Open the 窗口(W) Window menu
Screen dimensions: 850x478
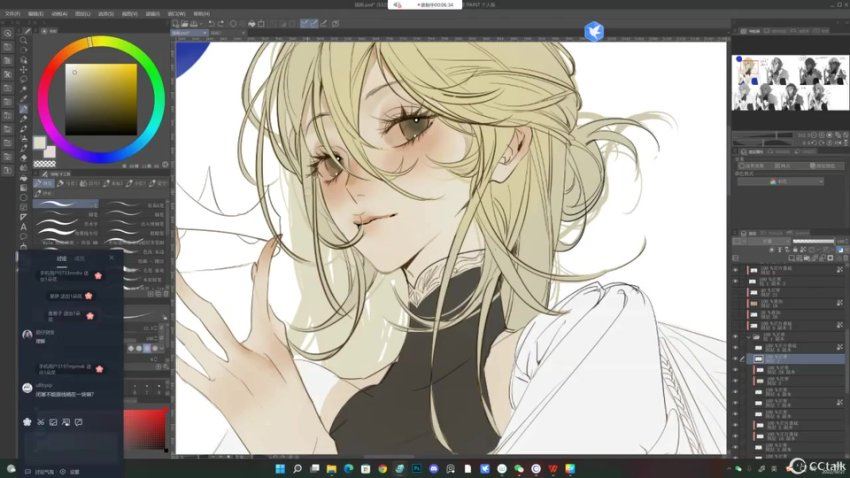pyautogui.click(x=177, y=14)
